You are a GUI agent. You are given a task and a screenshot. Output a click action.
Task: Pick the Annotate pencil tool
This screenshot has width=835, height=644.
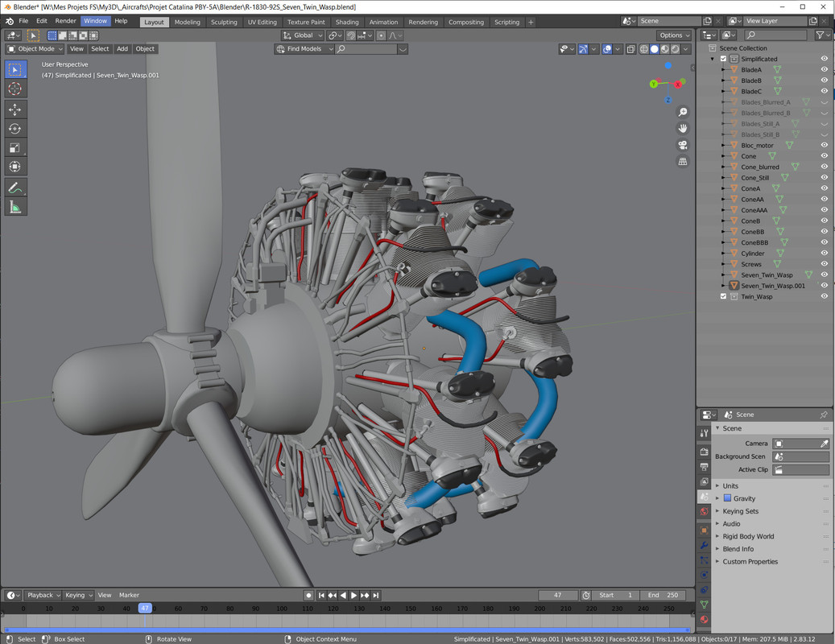[x=15, y=188]
